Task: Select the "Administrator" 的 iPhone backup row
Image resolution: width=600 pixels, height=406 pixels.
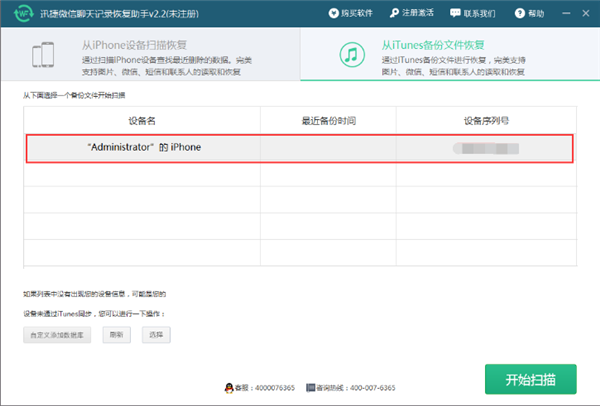Action: tap(300, 147)
